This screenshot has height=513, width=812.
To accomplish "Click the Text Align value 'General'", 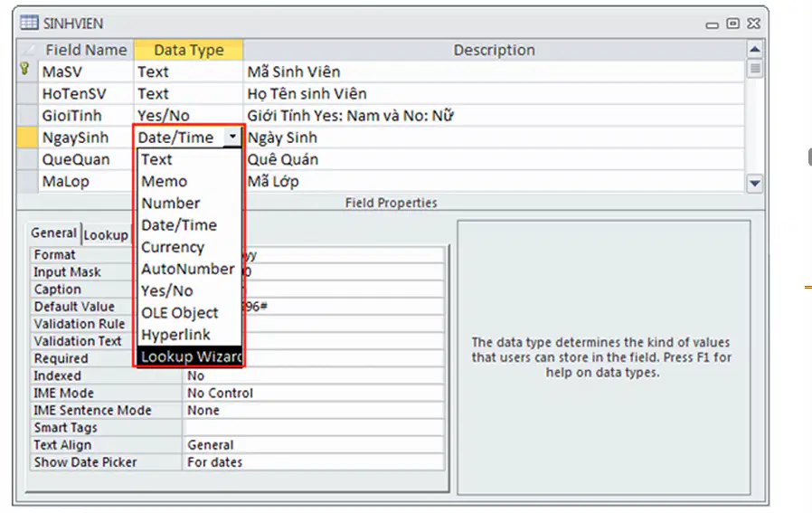I will pos(313,444).
